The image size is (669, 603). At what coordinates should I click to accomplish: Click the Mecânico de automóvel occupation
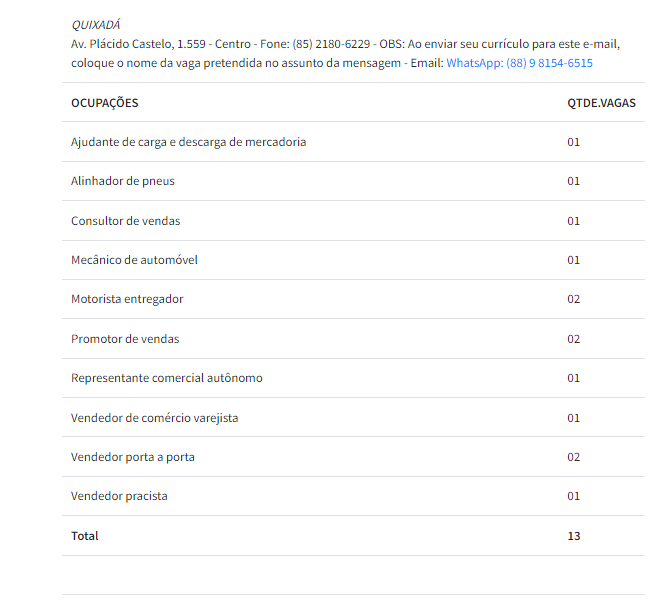point(134,260)
